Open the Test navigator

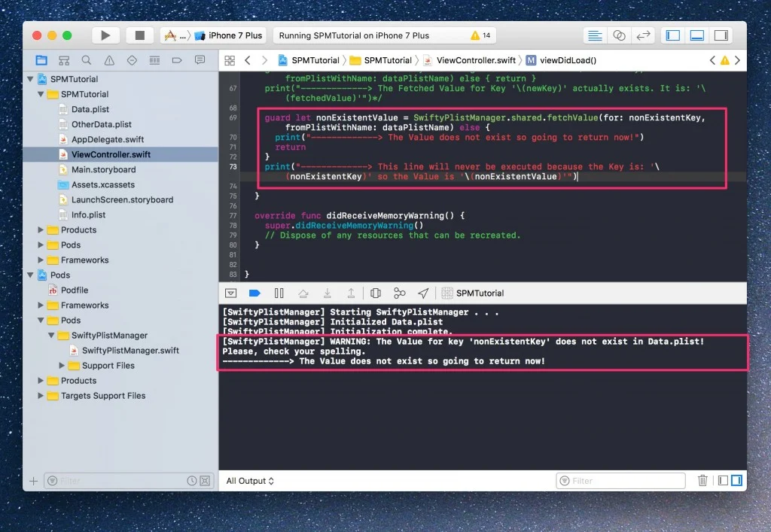coord(132,60)
